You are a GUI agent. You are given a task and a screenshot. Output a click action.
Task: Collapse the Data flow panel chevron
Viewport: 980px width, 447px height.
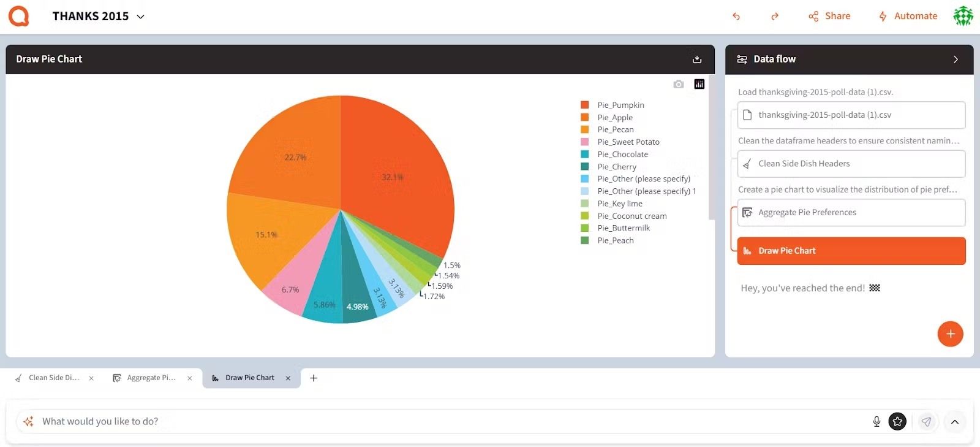(956, 59)
